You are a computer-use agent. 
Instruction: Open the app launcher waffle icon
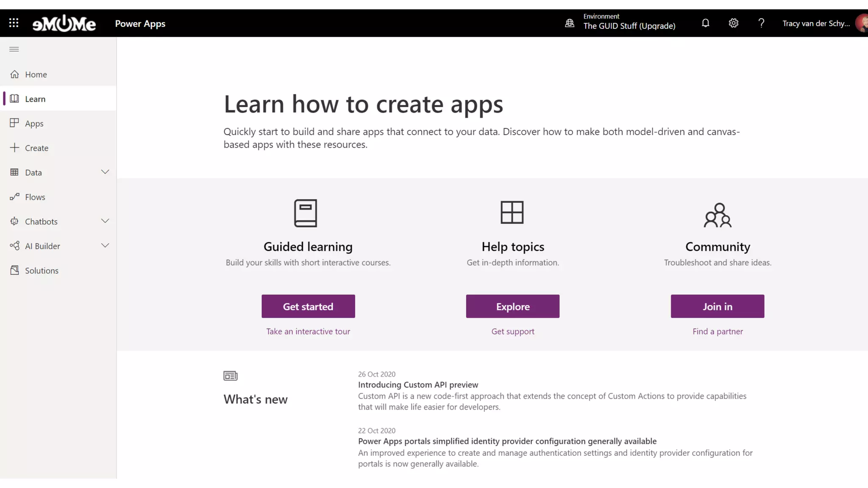click(14, 23)
